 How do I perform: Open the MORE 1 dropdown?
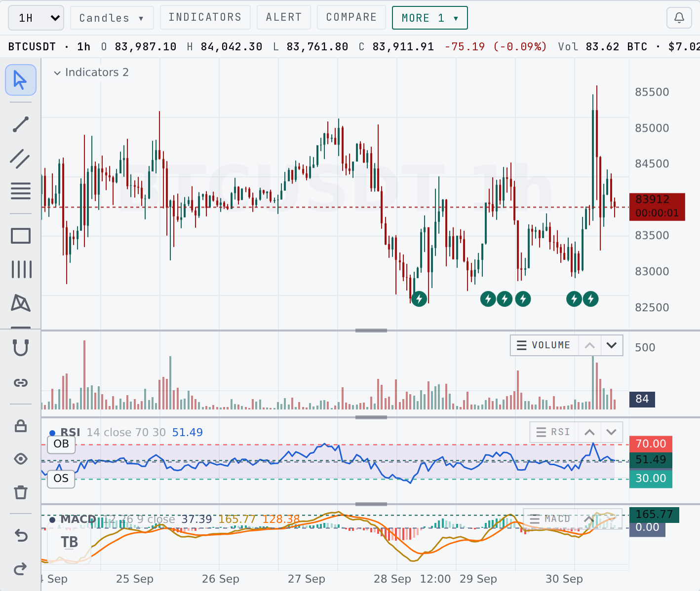[x=430, y=18]
